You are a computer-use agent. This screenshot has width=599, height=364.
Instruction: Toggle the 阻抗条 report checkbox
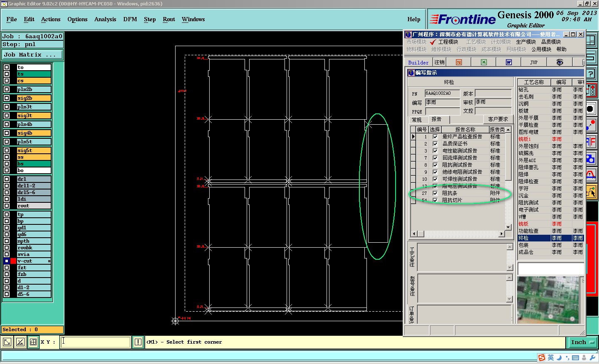pyautogui.click(x=435, y=193)
